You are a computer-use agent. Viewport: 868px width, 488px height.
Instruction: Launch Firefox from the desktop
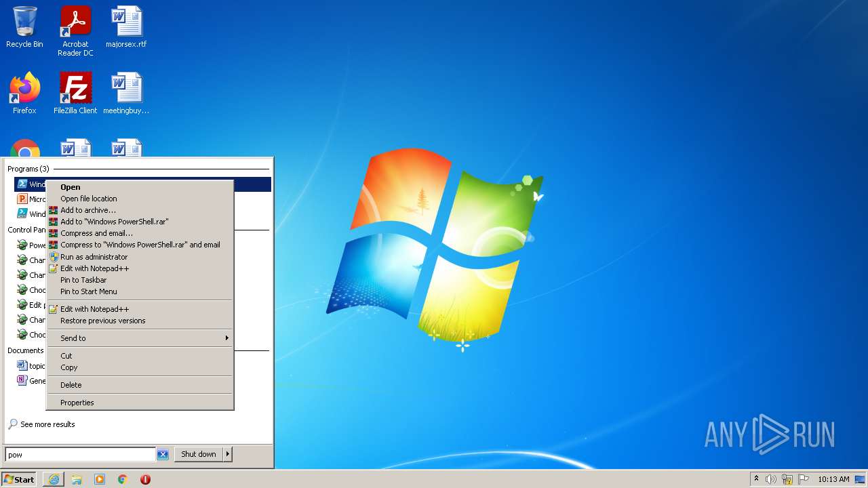point(24,94)
